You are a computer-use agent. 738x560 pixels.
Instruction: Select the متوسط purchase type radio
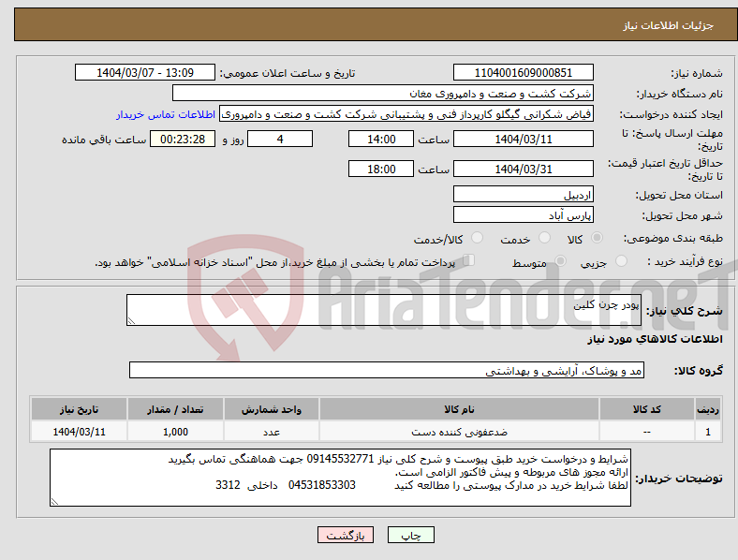[x=560, y=260]
